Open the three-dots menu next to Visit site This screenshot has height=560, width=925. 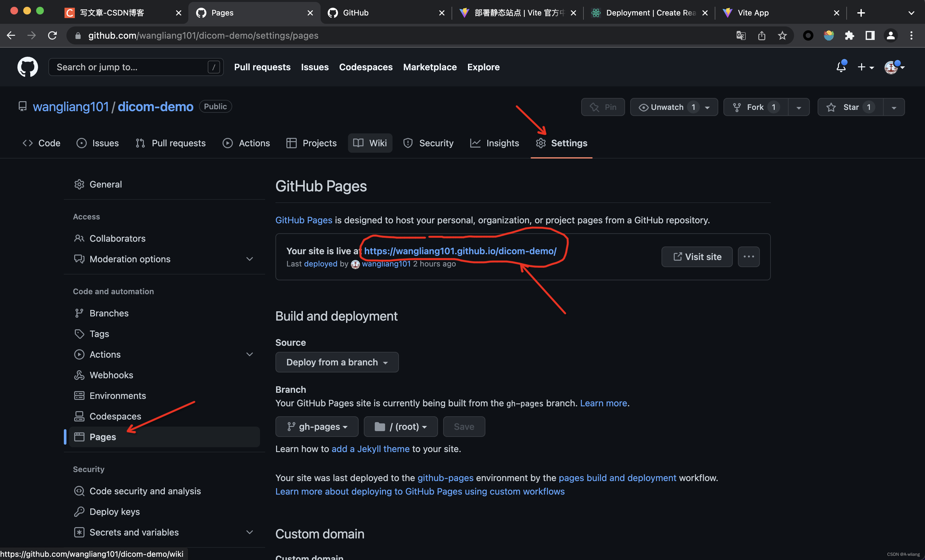(x=748, y=256)
